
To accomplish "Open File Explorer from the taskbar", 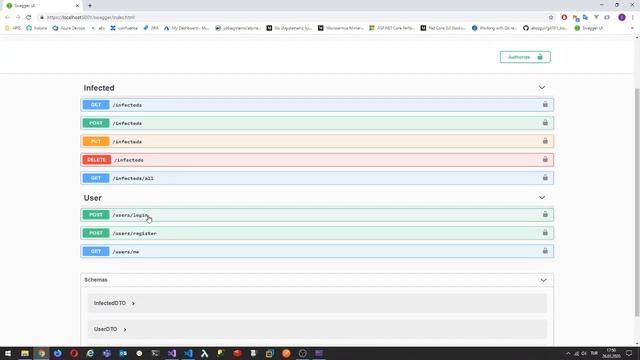I will 25,353.
